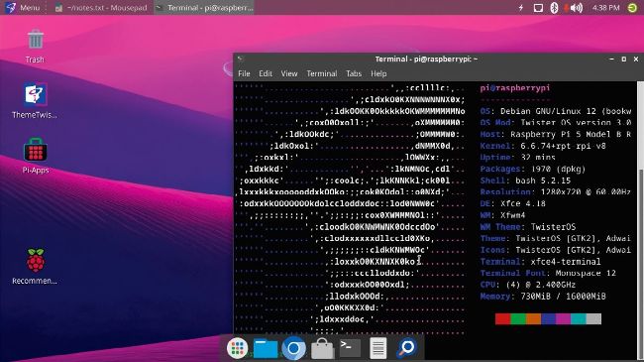
Task: Launch Pi-Apps from the desktop
Action: pyautogui.click(x=36, y=156)
